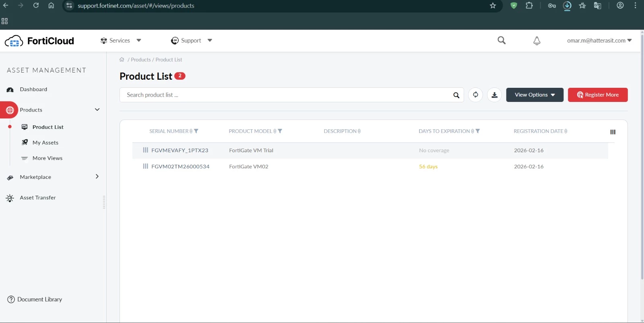644x323 pixels.
Task: Open the shield extension icon
Action: [514, 6]
